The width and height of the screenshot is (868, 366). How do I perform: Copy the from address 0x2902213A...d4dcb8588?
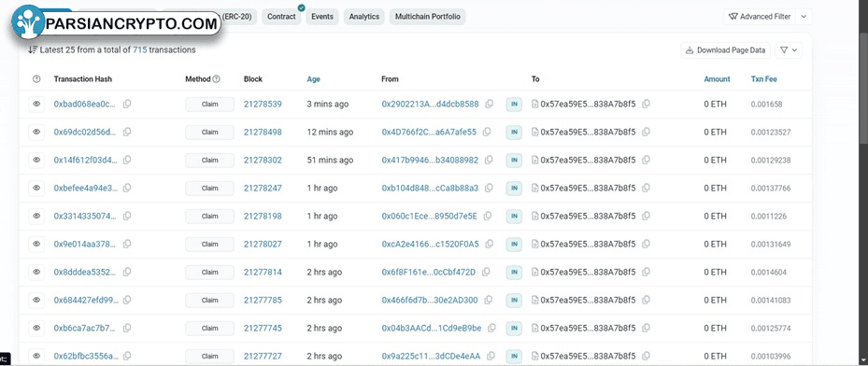[x=490, y=104]
